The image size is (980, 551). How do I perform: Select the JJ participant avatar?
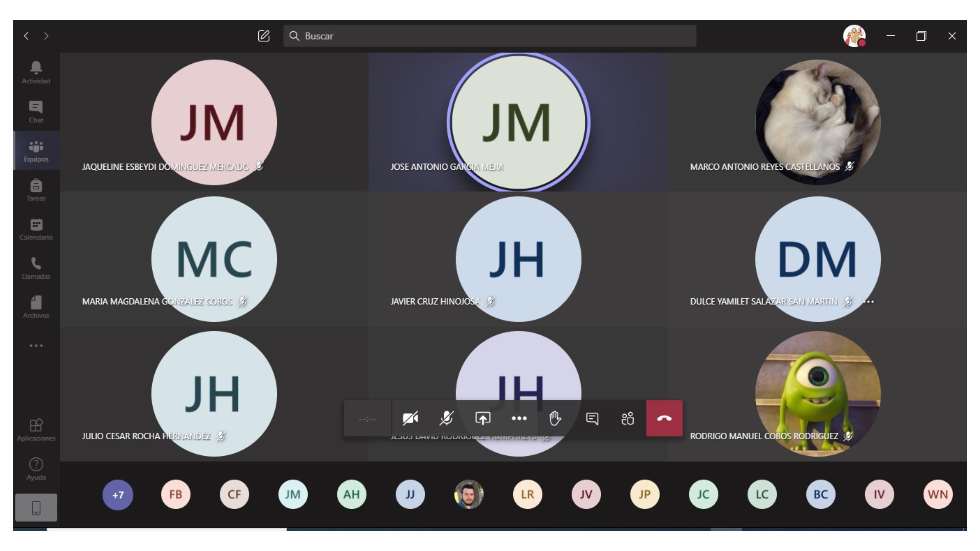pos(410,495)
